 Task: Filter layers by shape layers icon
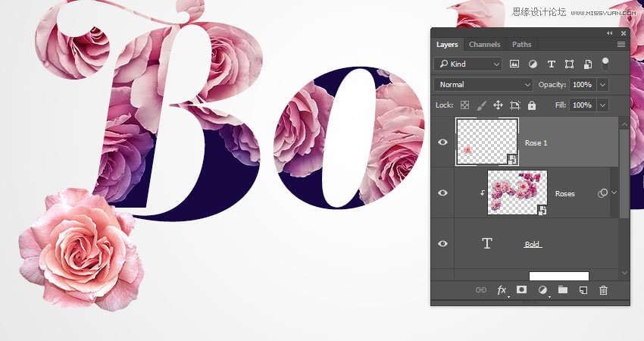[569, 64]
